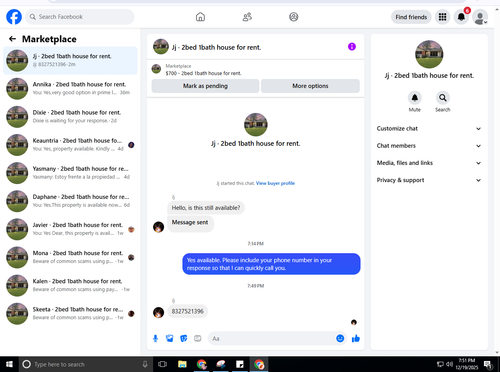Screen dimensions: 500x372
Task: Open the last highlighted Chrome taskbar window
Action: point(259,364)
